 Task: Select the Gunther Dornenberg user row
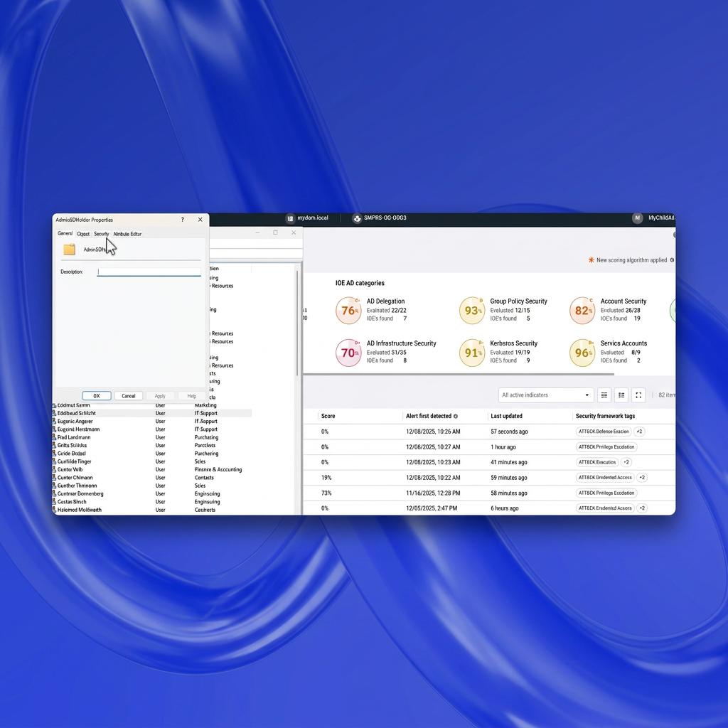click(80, 493)
